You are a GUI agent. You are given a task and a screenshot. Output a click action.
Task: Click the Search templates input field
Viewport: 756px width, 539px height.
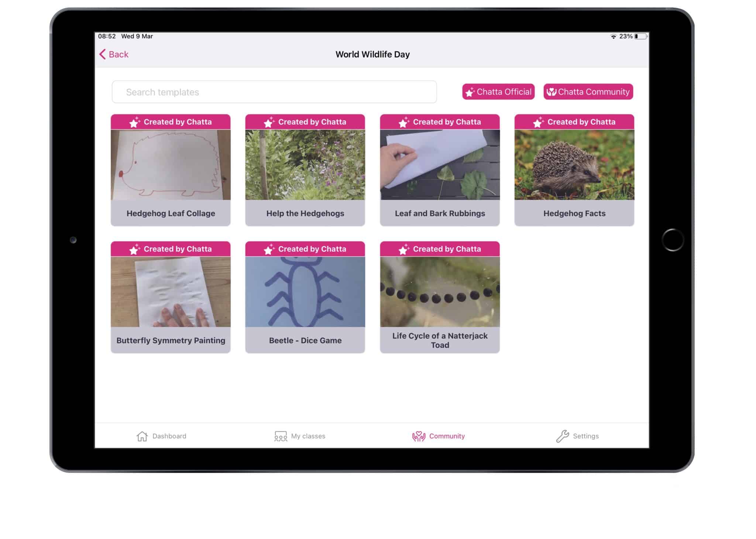274,92
